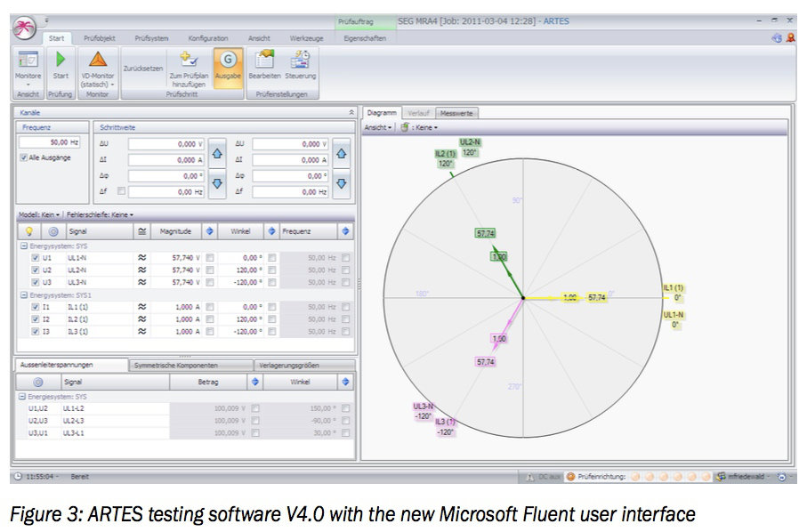The width and height of the screenshot is (807, 532).
Task: Uncheck the U2 signal checkbox
Action: click(x=35, y=270)
